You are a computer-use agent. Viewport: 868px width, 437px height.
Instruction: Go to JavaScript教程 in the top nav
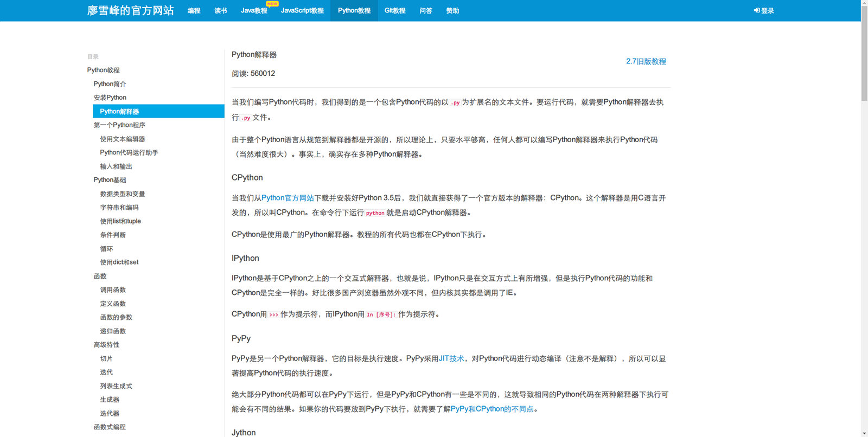click(x=302, y=11)
